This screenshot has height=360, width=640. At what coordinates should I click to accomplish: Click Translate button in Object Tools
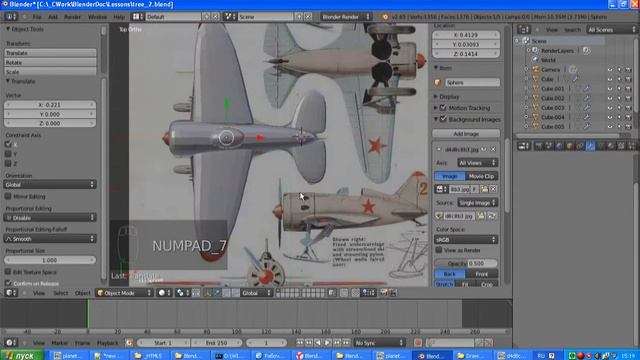50,53
